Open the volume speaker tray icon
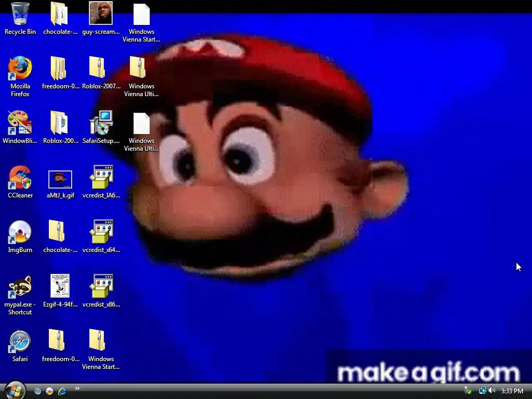The width and height of the screenshot is (532, 399). point(492,391)
